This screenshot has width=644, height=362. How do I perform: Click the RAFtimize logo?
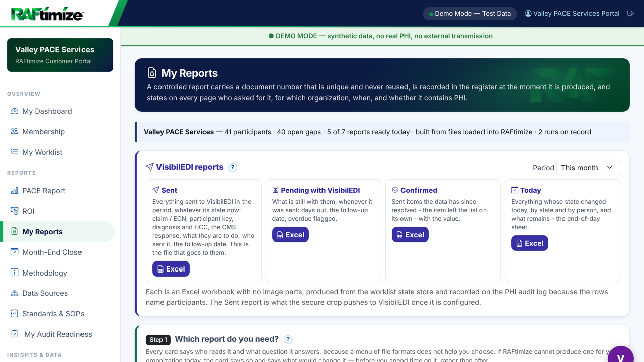47,14
